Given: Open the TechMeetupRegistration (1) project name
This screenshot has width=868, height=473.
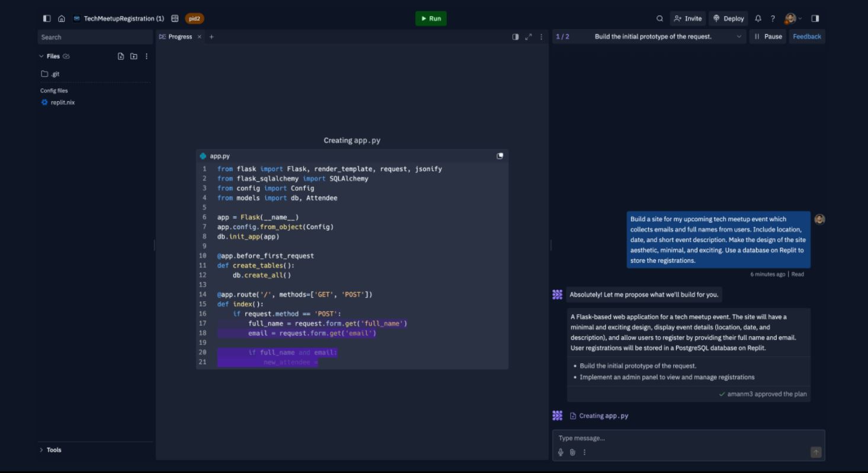Looking at the screenshot, I should click(124, 18).
